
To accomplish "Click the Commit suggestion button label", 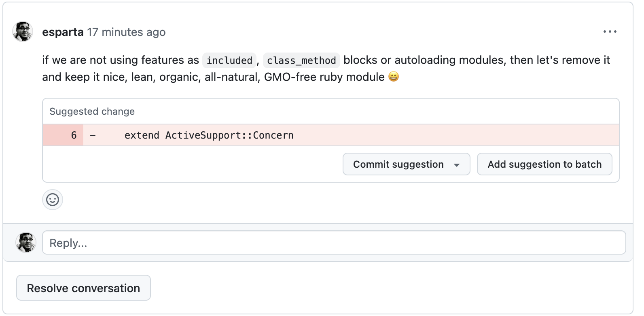I will tap(398, 164).
